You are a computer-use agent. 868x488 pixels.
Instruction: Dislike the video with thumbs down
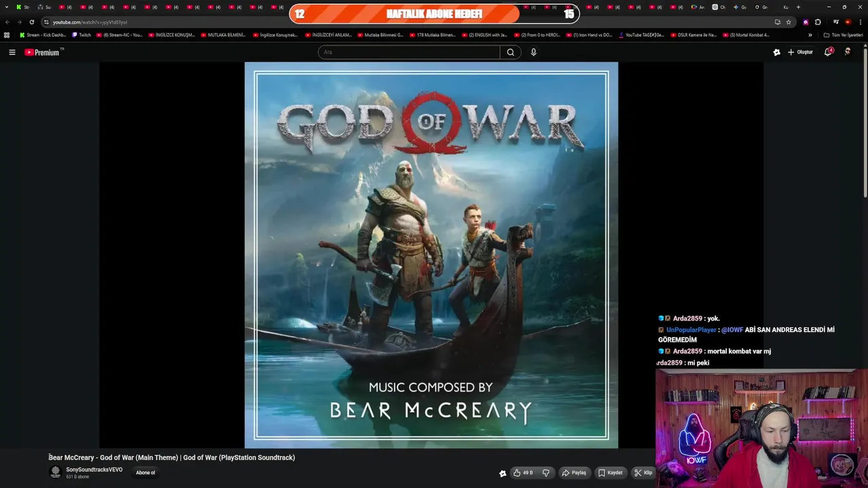tap(546, 472)
